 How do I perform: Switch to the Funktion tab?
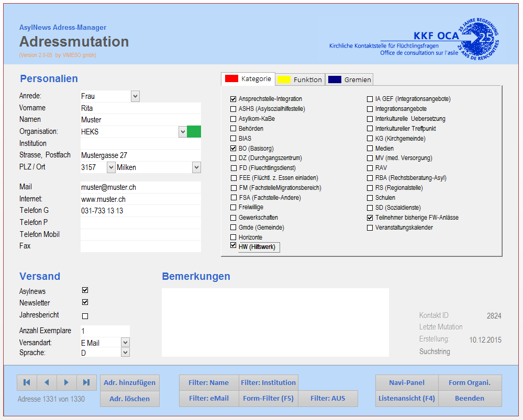(301, 80)
